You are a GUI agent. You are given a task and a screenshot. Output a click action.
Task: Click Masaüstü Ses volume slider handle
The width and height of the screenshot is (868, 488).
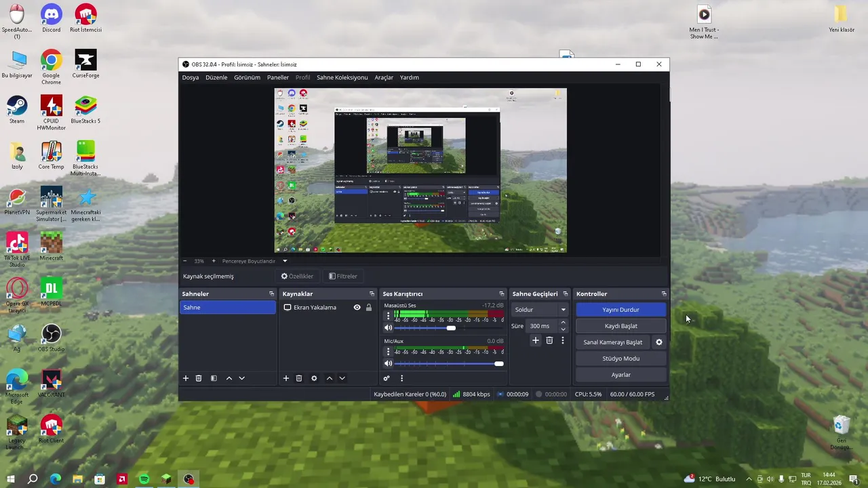[x=451, y=328]
